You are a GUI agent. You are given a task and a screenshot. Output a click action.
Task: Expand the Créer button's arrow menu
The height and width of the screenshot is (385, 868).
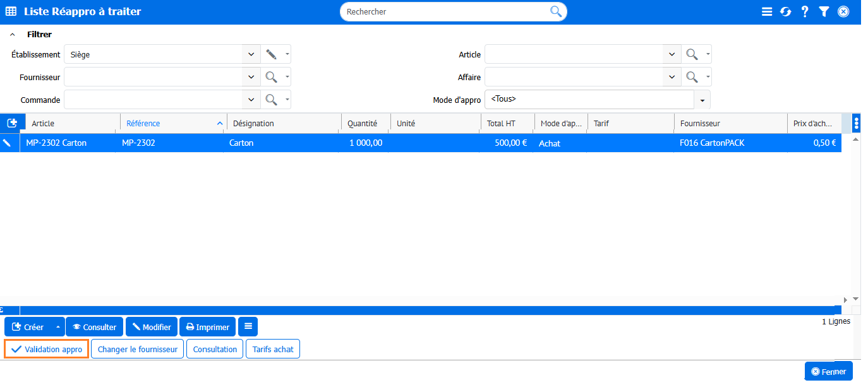pyautogui.click(x=58, y=327)
